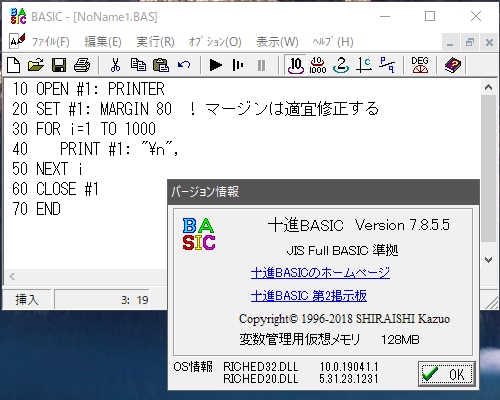Click the Version 7.8.5.5 text
Image resolution: width=500 pixels, height=400 pixels.
click(402, 225)
